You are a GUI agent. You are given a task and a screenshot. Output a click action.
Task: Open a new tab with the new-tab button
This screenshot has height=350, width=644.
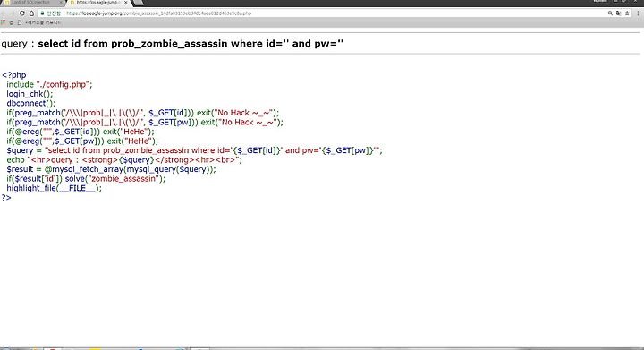(x=138, y=3)
